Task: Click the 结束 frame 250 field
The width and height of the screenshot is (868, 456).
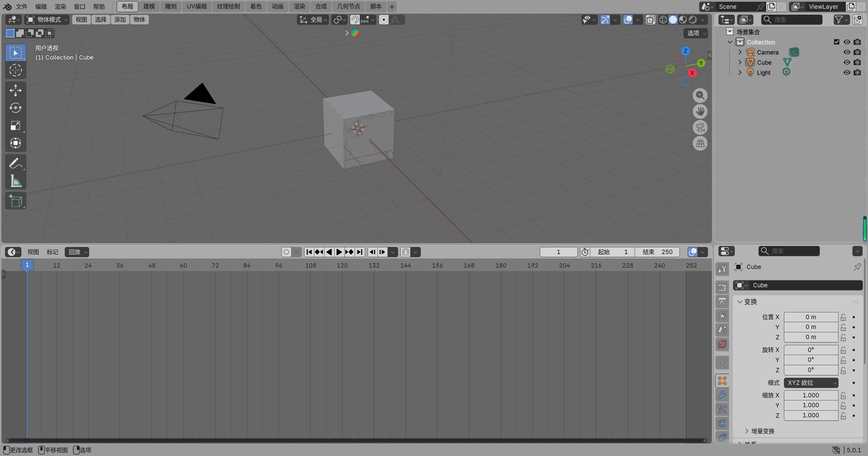Action: [657, 252]
